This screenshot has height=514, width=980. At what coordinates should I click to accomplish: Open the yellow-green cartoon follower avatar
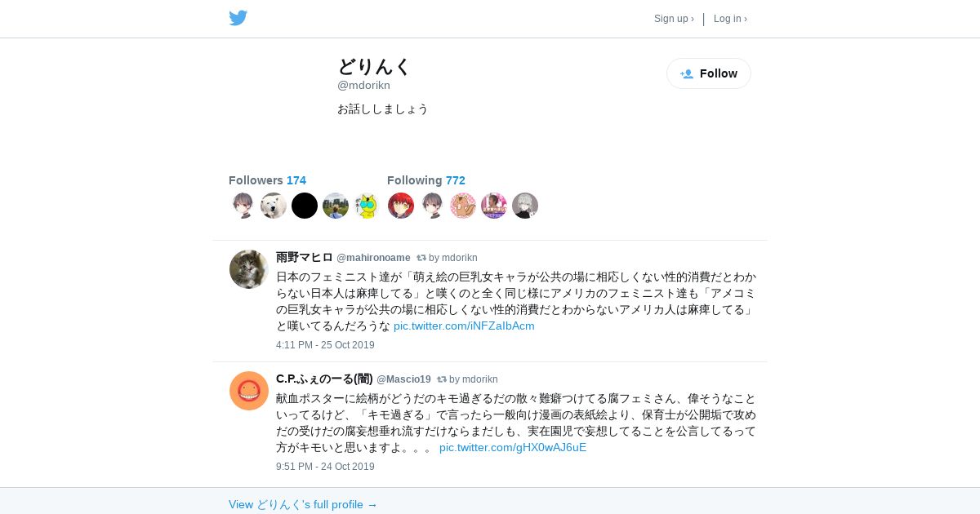click(367, 206)
